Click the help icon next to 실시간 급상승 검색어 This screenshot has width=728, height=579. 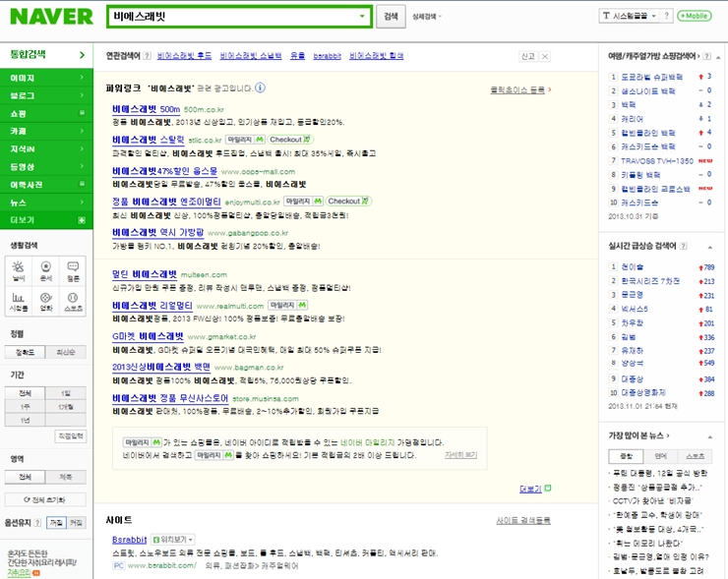click(684, 247)
